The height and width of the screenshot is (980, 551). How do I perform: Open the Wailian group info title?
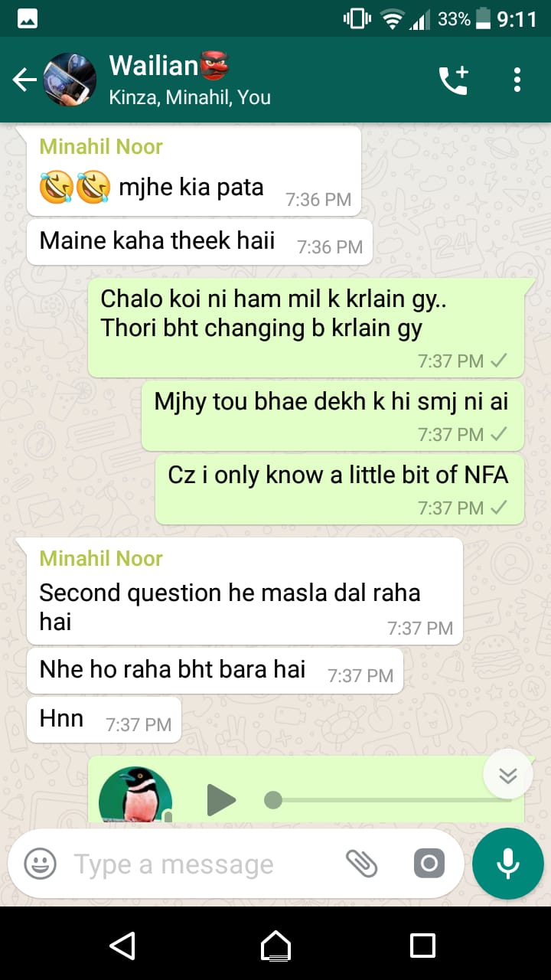(x=169, y=66)
